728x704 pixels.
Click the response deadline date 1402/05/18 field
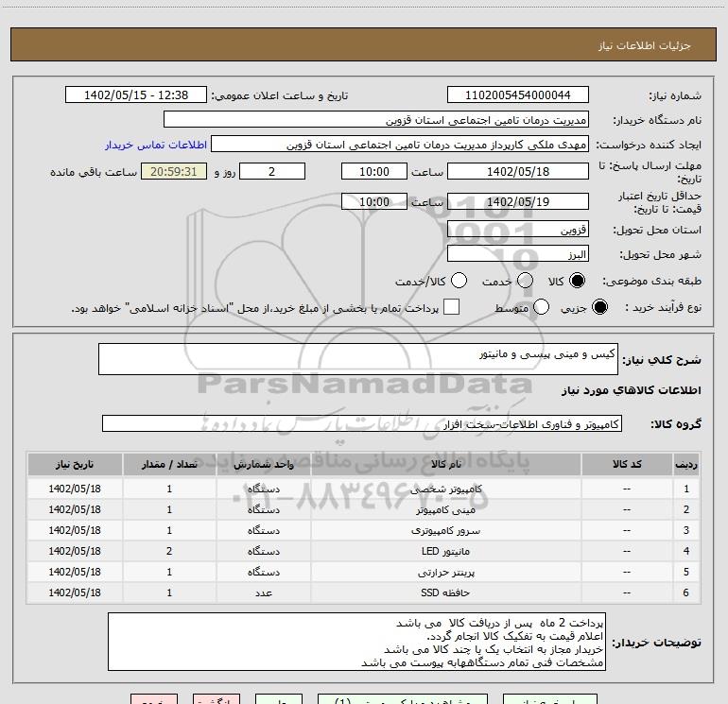coord(518,171)
